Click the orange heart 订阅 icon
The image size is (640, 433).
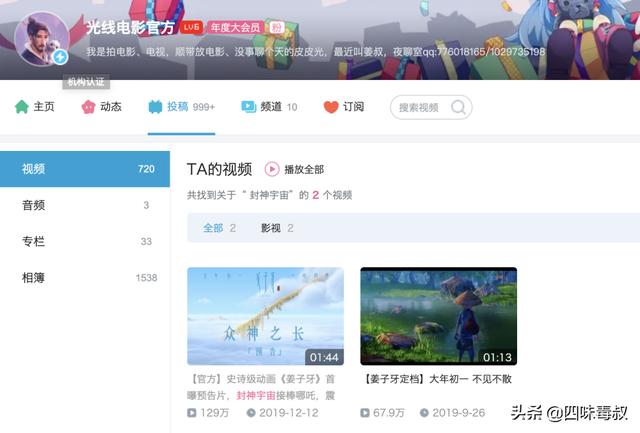pos(331,107)
